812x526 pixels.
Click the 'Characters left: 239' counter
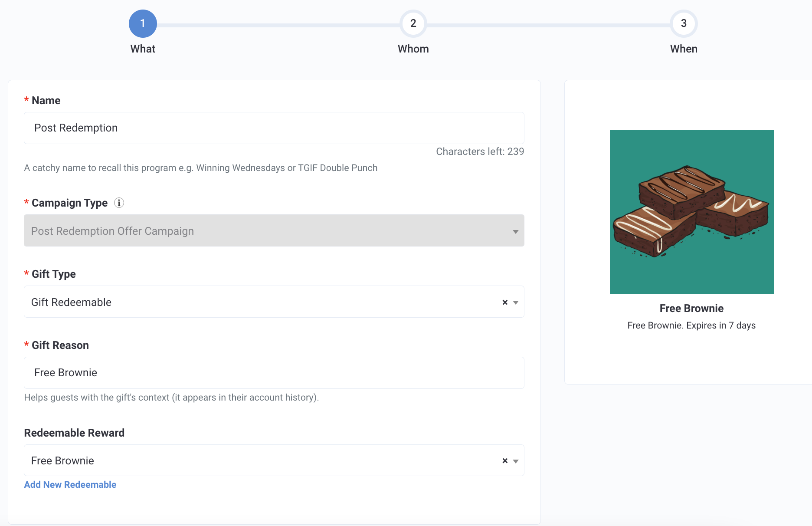(480, 151)
